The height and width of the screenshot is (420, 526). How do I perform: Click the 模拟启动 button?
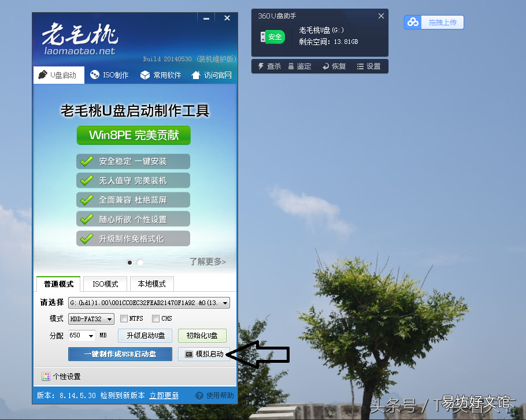click(204, 354)
